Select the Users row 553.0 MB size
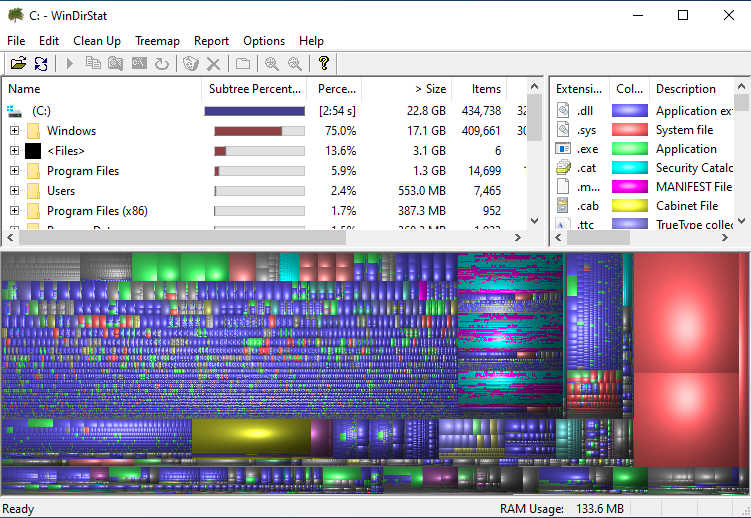This screenshot has width=751, height=518. click(422, 191)
